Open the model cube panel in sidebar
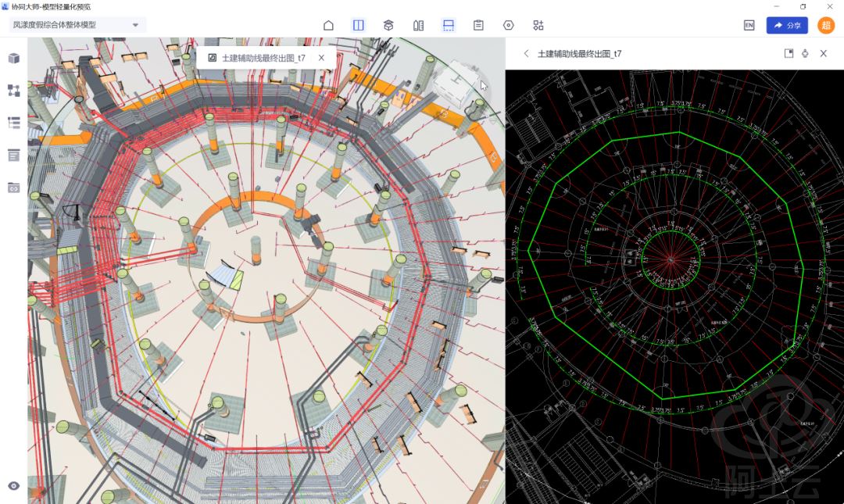This screenshot has height=504, width=844. tap(13, 58)
